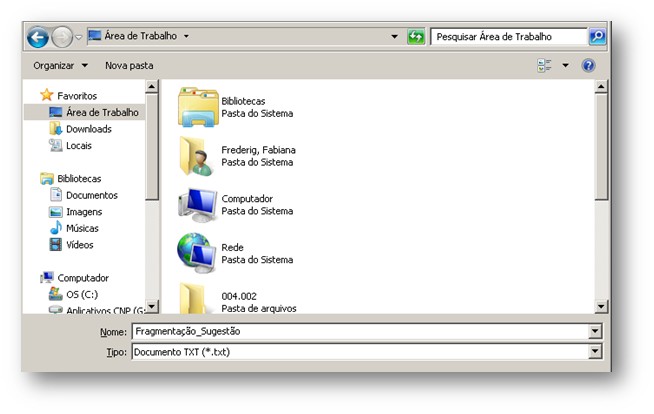This screenshot has width=654, height=414.
Task: Select Favoritos in the navigation pane
Action: [x=77, y=96]
